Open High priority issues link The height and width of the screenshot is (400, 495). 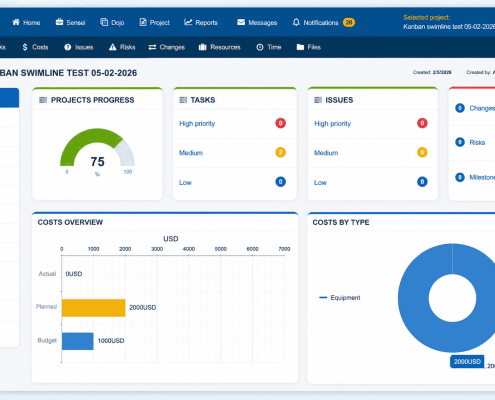click(x=333, y=124)
